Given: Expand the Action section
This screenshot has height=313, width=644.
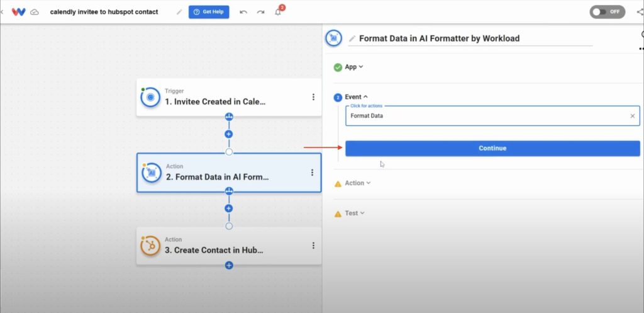Looking at the screenshot, I should click(x=358, y=183).
